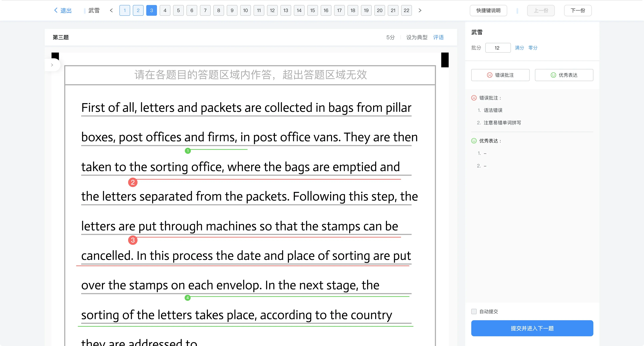
Task: Click green annotation marker 4
Action: tap(187, 298)
